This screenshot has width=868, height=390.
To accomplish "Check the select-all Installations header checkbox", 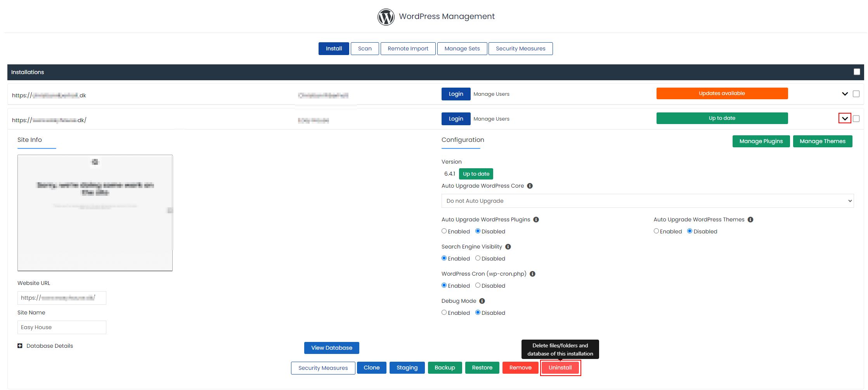I will 857,72.
